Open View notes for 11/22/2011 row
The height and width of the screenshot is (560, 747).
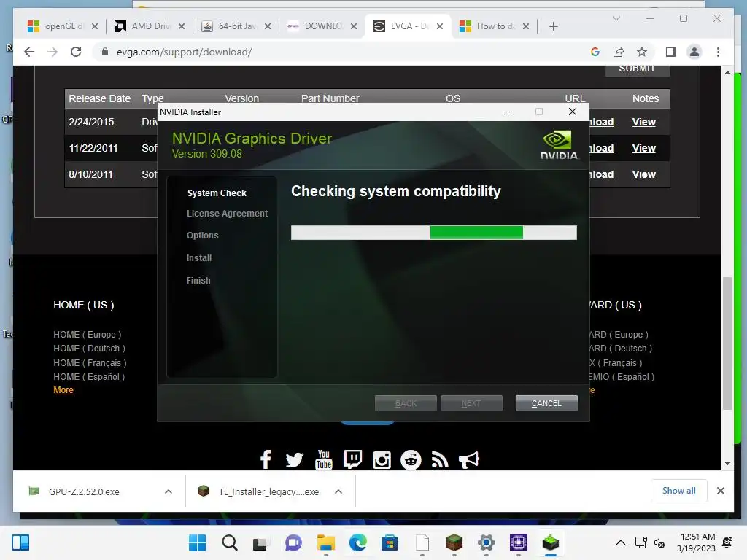644,148
